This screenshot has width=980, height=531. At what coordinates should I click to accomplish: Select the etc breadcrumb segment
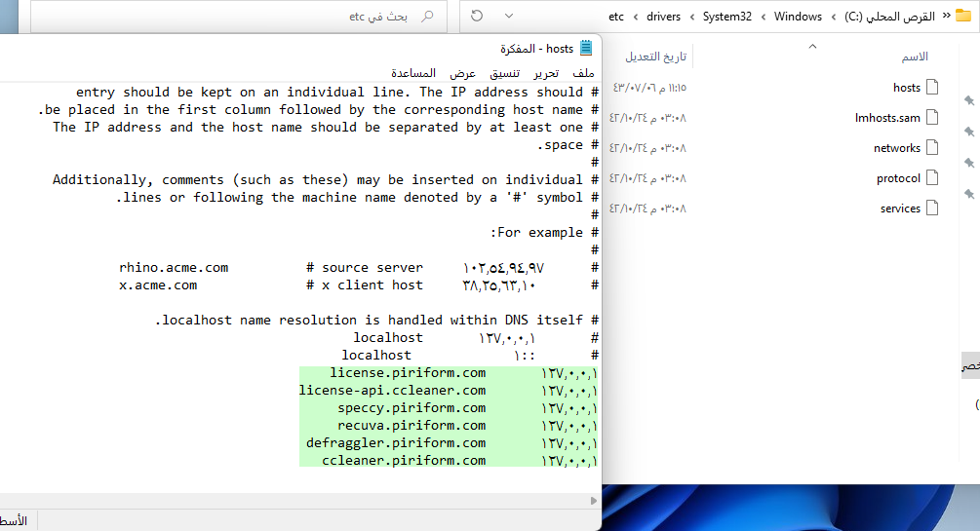616,17
